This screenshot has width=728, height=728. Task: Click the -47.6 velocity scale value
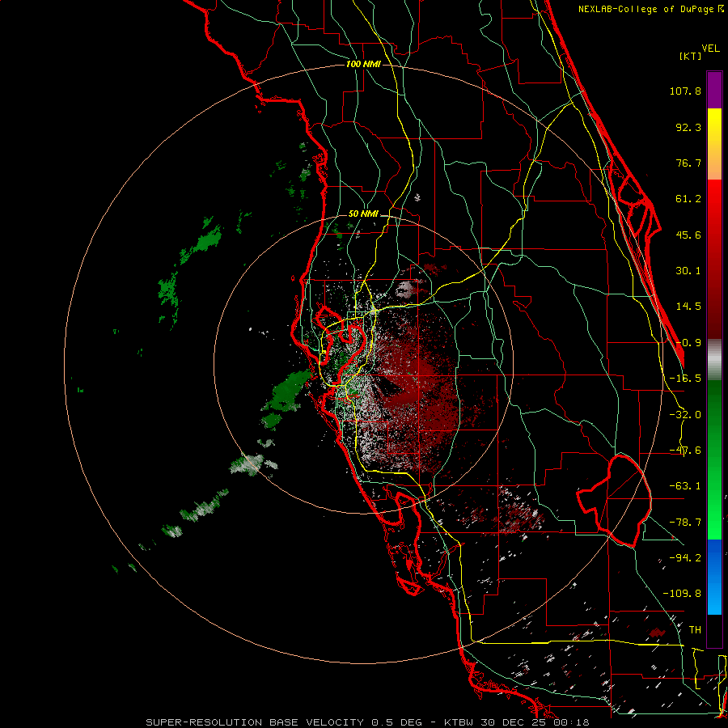(685, 451)
